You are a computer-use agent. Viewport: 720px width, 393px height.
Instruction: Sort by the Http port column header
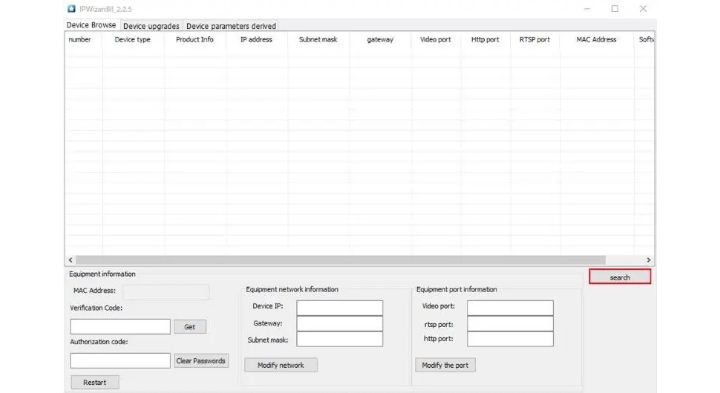[x=485, y=40]
